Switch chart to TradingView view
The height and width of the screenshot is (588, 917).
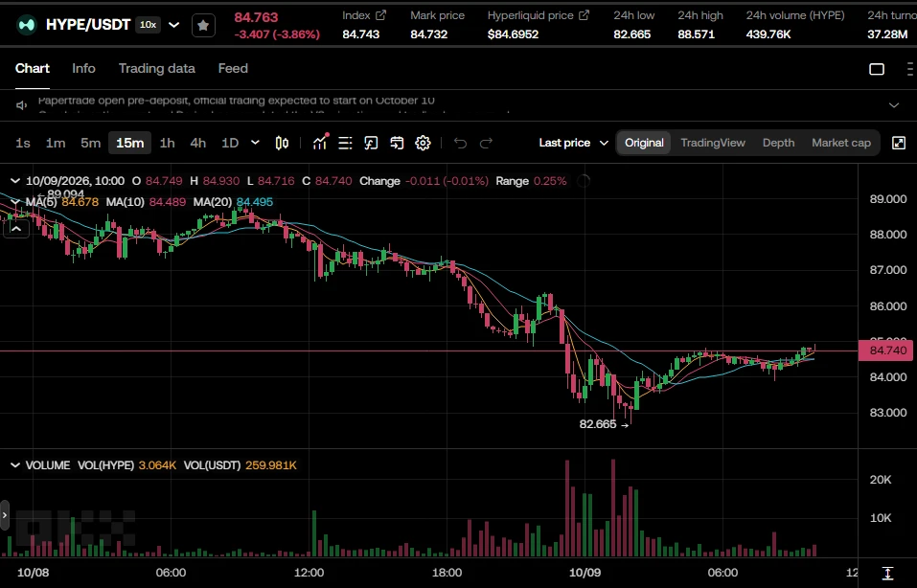[x=713, y=144]
